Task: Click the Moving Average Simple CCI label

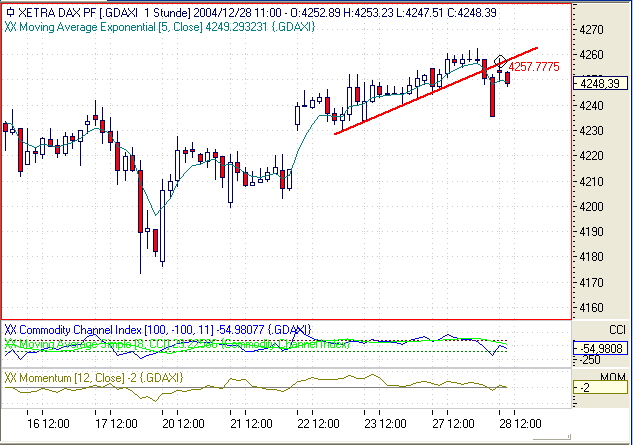Action: click(x=177, y=344)
